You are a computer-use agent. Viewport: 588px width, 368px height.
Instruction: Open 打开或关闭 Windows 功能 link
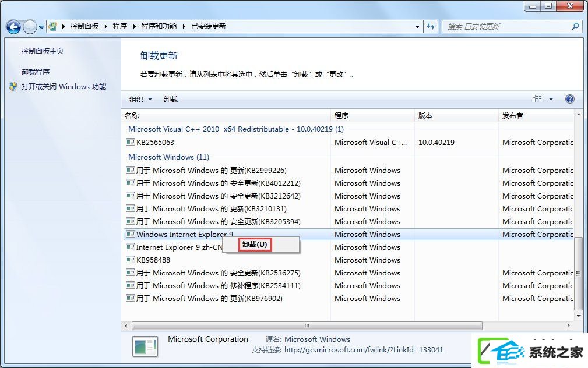pos(64,87)
